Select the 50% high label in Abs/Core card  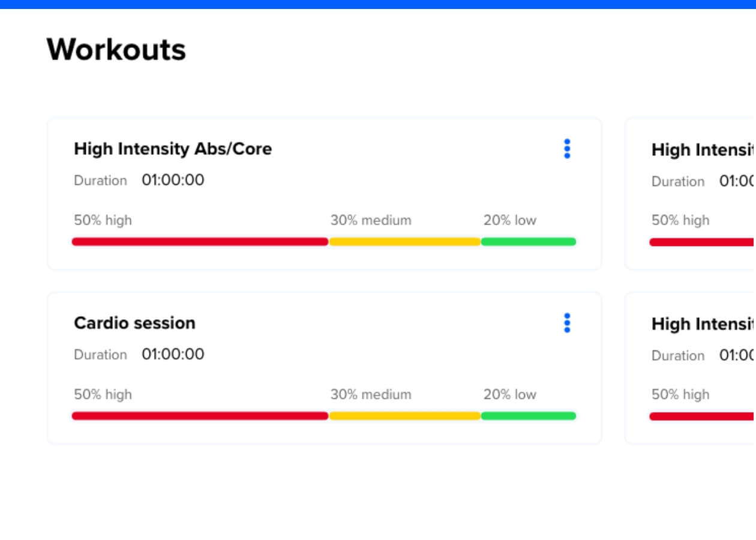click(x=103, y=220)
